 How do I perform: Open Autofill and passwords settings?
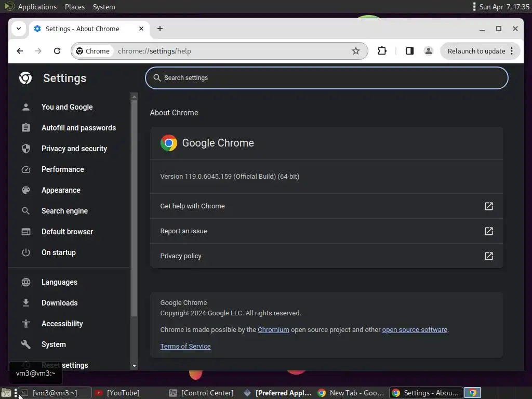click(79, 128)
